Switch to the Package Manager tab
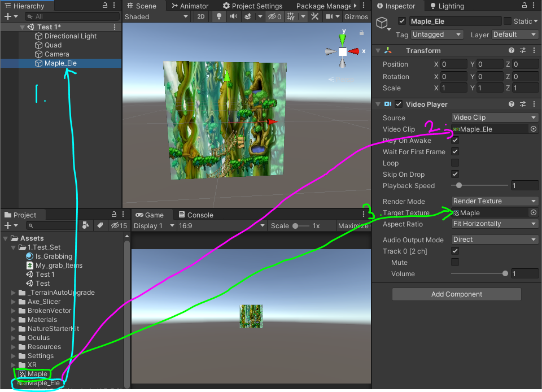 click(x=324, y=6)
